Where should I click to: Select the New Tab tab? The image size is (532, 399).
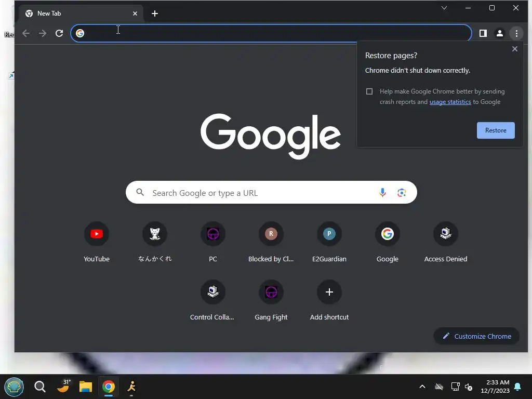(x=82, y=14)
